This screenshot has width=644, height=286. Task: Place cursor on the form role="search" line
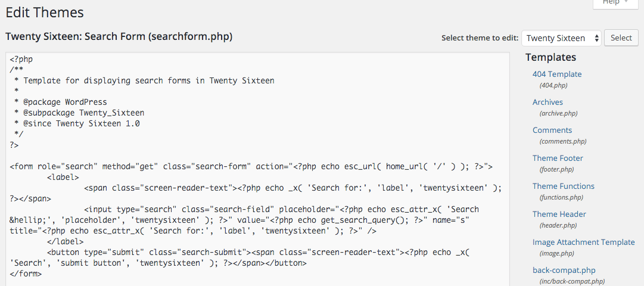pos(251,166)
